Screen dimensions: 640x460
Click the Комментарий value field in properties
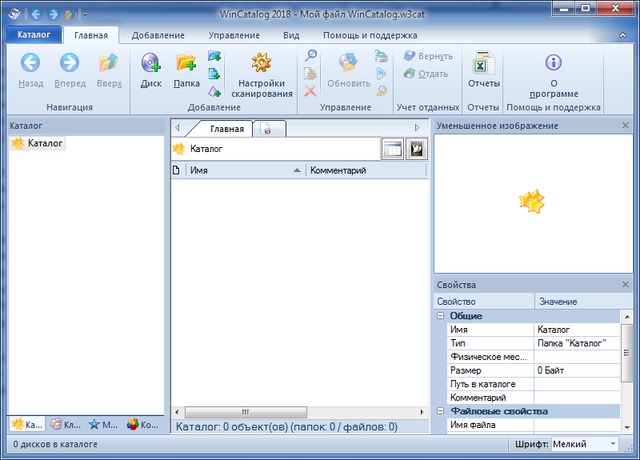(x=577, y=397)
